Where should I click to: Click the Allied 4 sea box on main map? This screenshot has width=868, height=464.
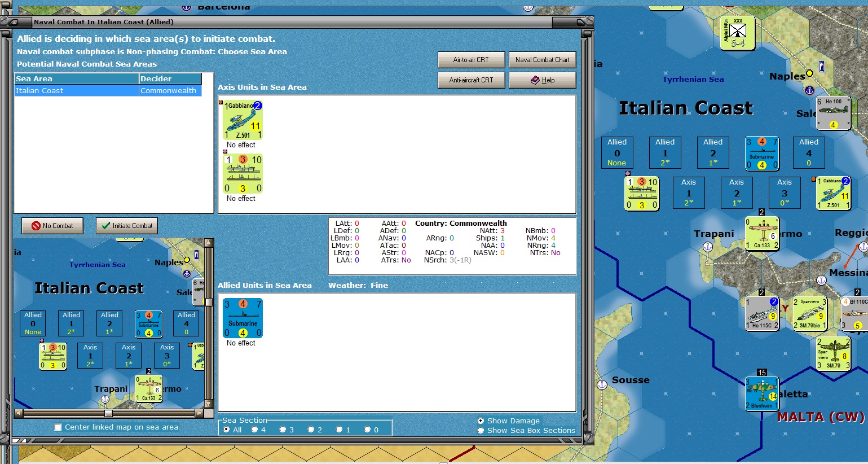[x=809, y=152]
